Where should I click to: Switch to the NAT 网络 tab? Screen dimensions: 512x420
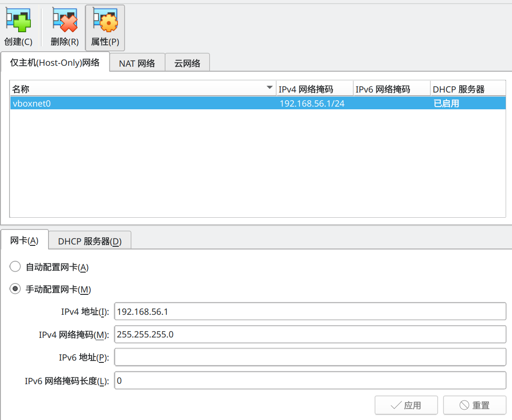click(x=137, y=63)
